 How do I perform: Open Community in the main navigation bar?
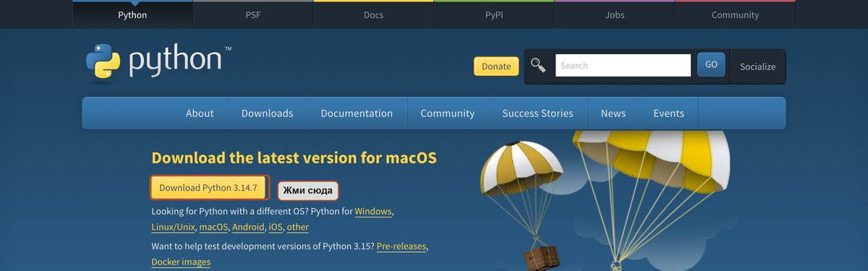click(447, 113)
